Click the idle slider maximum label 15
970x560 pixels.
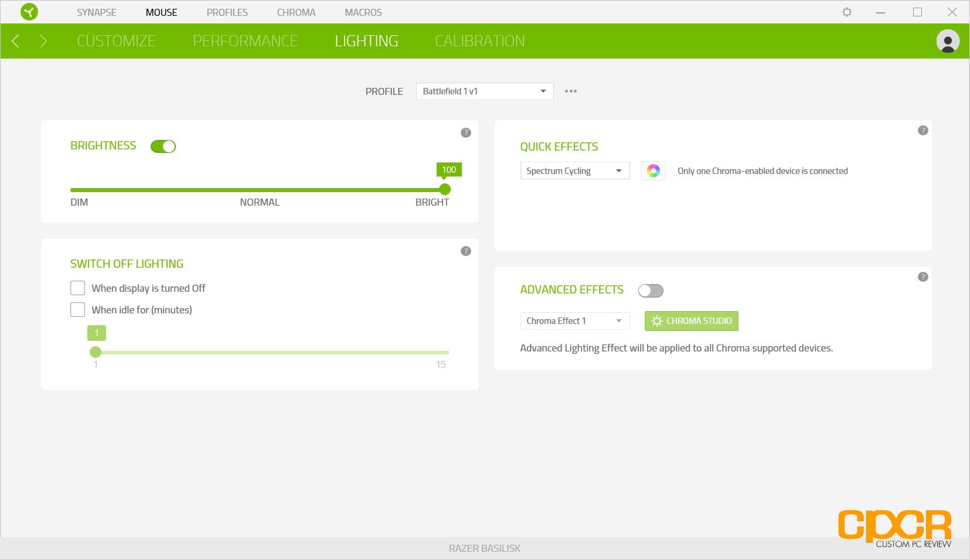441,364
